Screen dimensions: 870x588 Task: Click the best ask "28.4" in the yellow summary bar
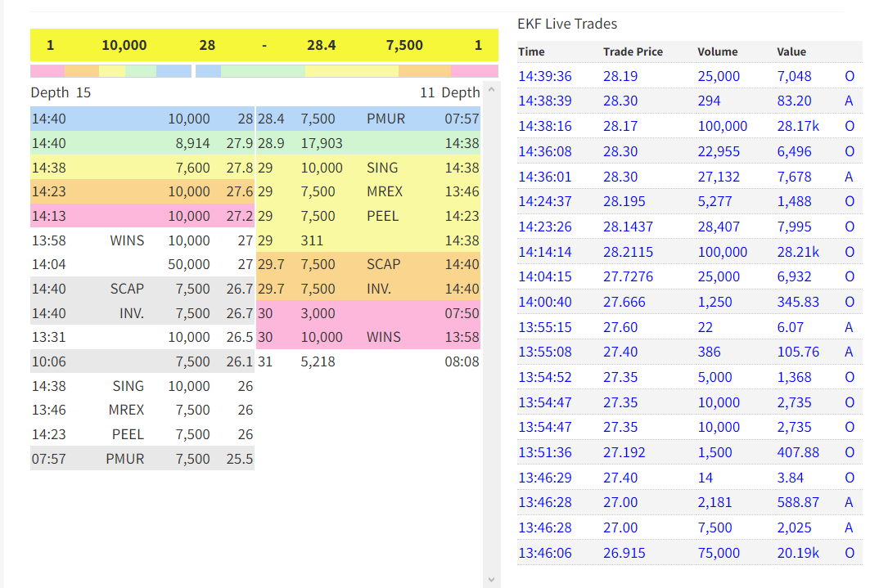coord(322,46)
